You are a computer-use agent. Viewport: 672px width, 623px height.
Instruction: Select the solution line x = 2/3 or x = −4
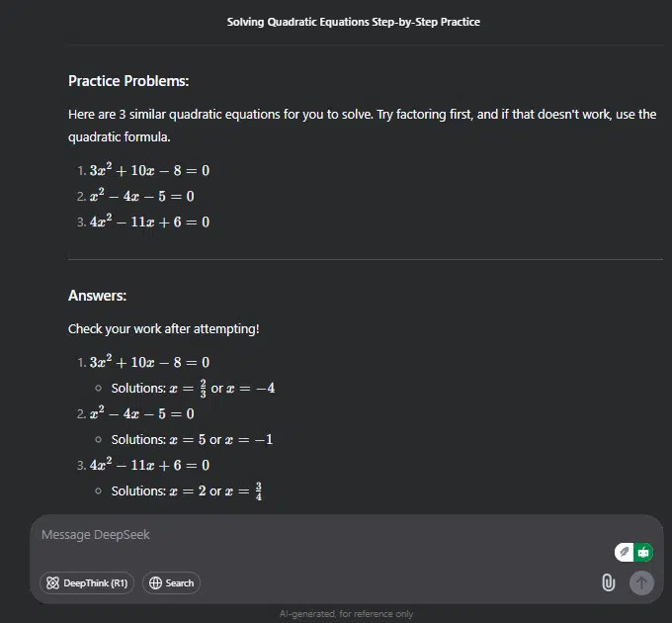[194, 388]
